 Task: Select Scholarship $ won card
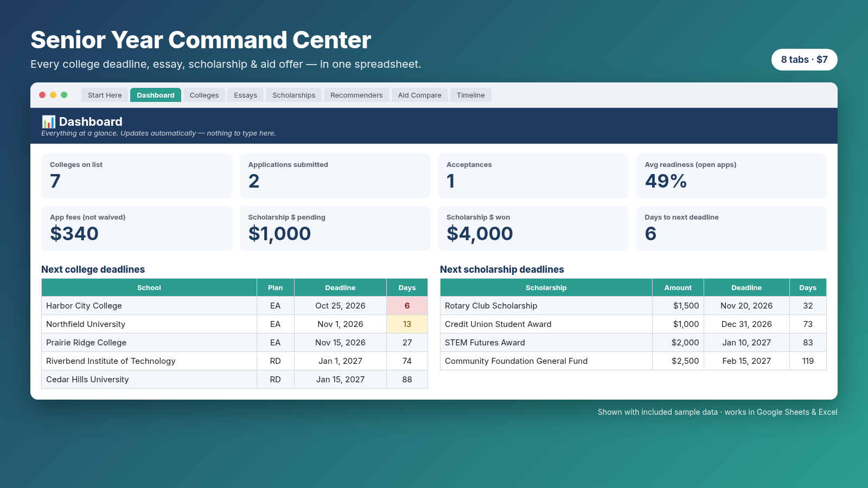[x=533, y=228]
